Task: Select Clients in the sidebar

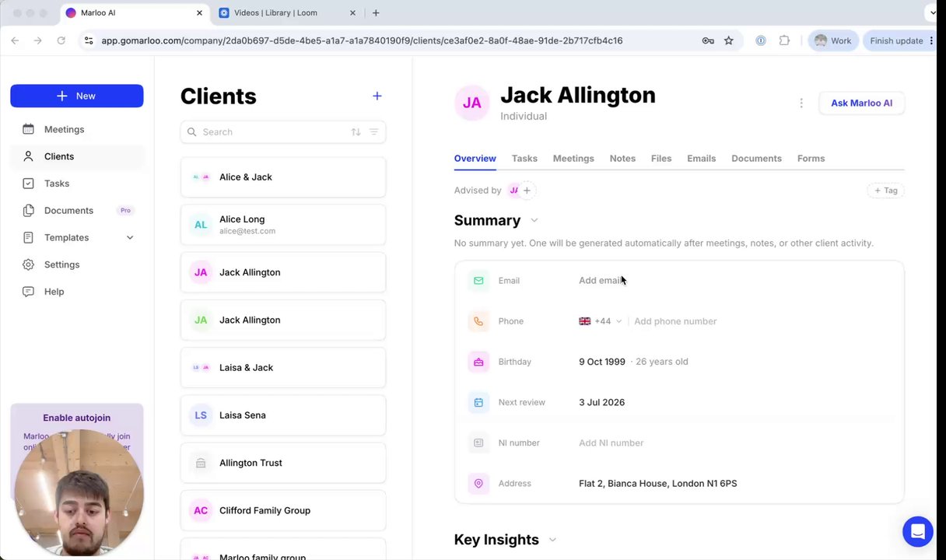Action: pyautogui.click(x=59, y=156)
